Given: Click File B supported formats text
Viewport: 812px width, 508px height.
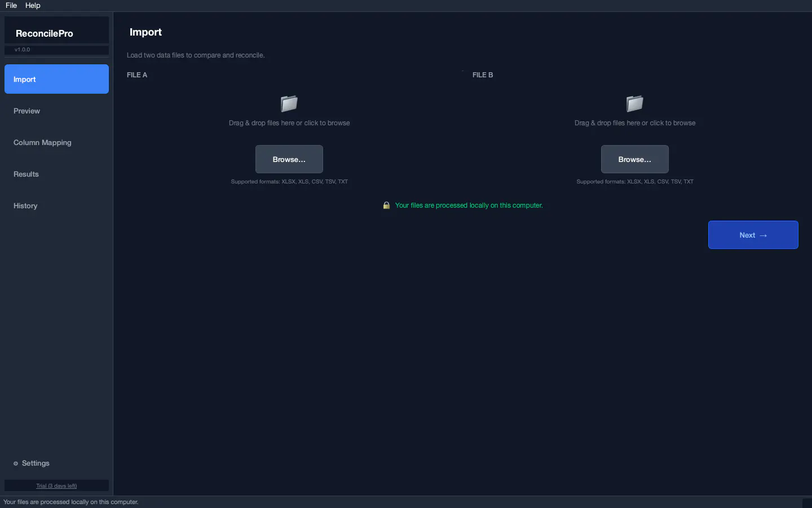Looking at the screenshot, I should [635, 182].
